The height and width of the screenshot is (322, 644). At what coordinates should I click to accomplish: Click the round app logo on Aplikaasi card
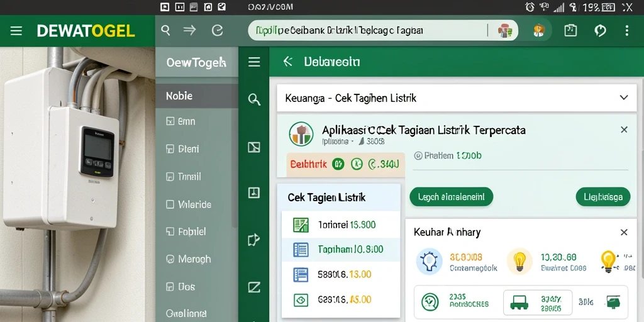coord(301,134)
